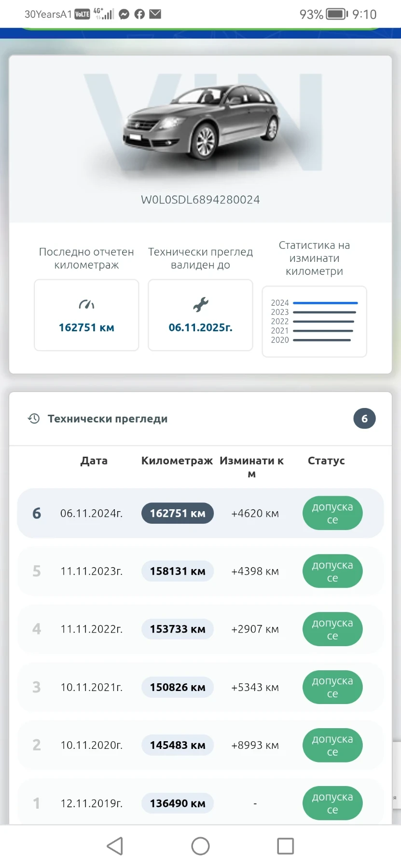Open recent apps square button
The width and height of the screenshot is (401, 868).
pyautogui.click(x=285, y=846)
